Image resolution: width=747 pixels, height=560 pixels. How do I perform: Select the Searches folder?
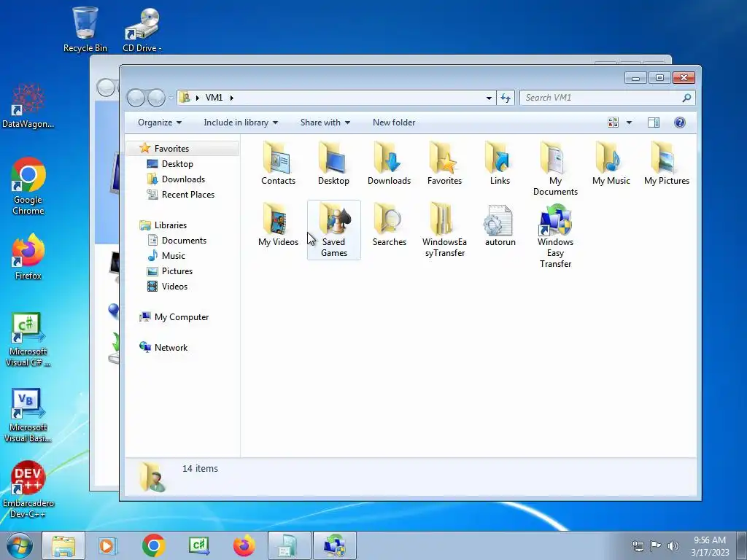(390, 225)
